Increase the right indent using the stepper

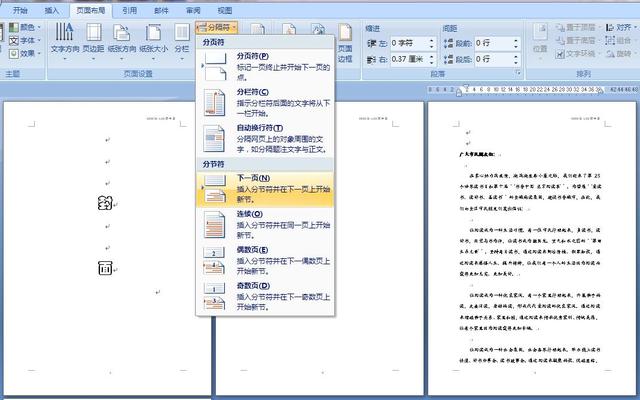point(432,56)
